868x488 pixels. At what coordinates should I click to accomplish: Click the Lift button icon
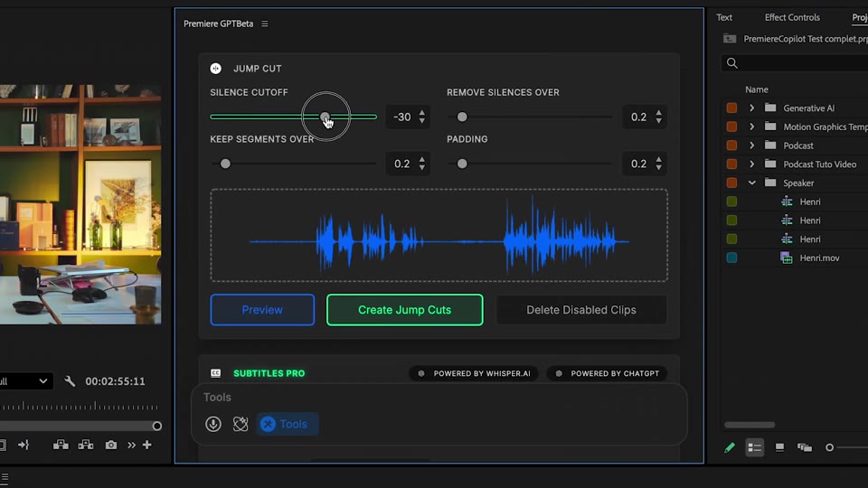tap(61, 445)
